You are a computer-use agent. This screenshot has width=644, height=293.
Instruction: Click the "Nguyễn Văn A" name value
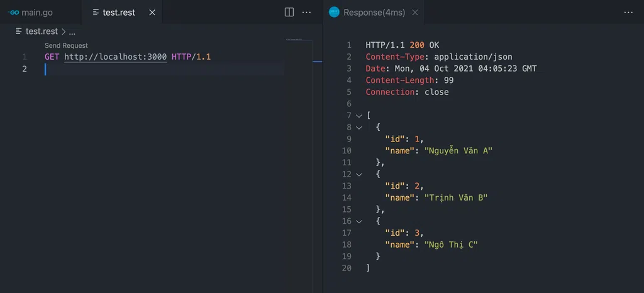coord(458,151)
